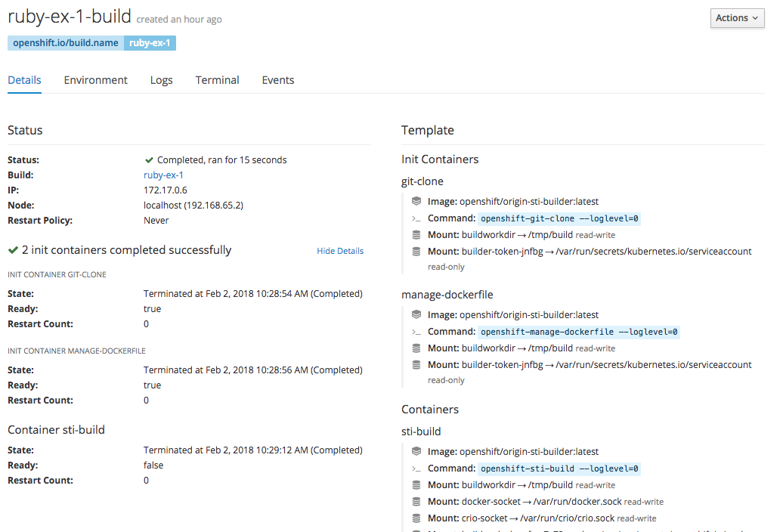Click the mount icon for crio-socket
The image size is (780, 532).
(416, 518)
